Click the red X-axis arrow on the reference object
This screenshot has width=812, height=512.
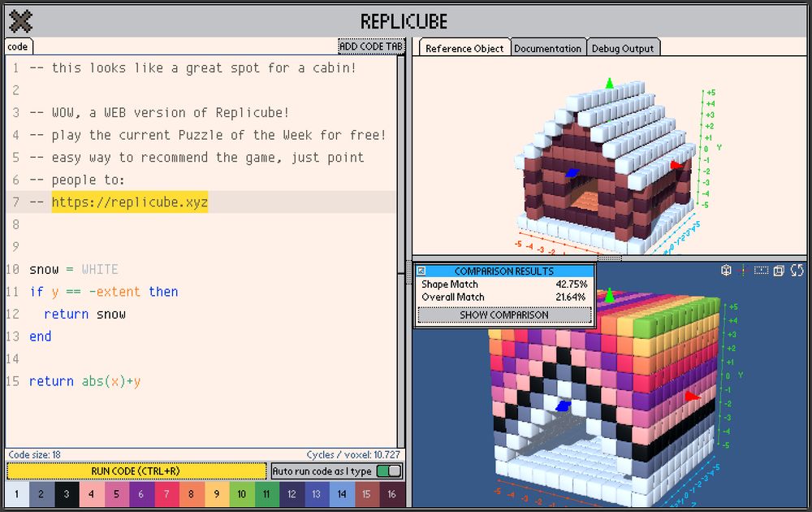676,165
